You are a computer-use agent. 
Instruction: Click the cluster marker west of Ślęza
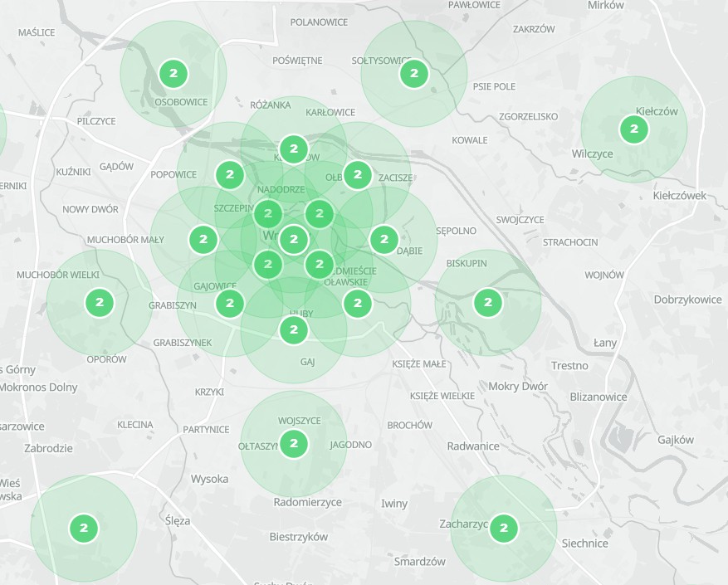tap(83, 528)
